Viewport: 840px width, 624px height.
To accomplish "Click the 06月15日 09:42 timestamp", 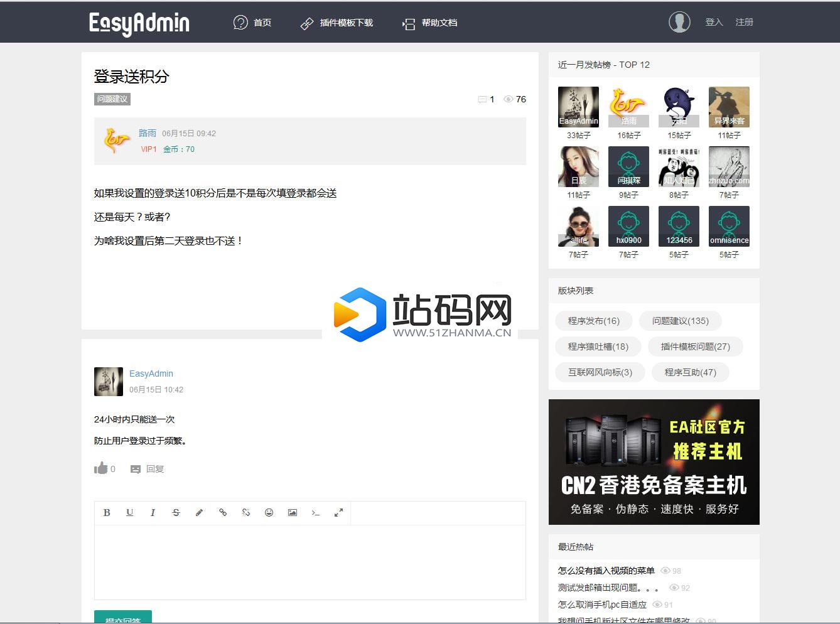I will [189, 134].
